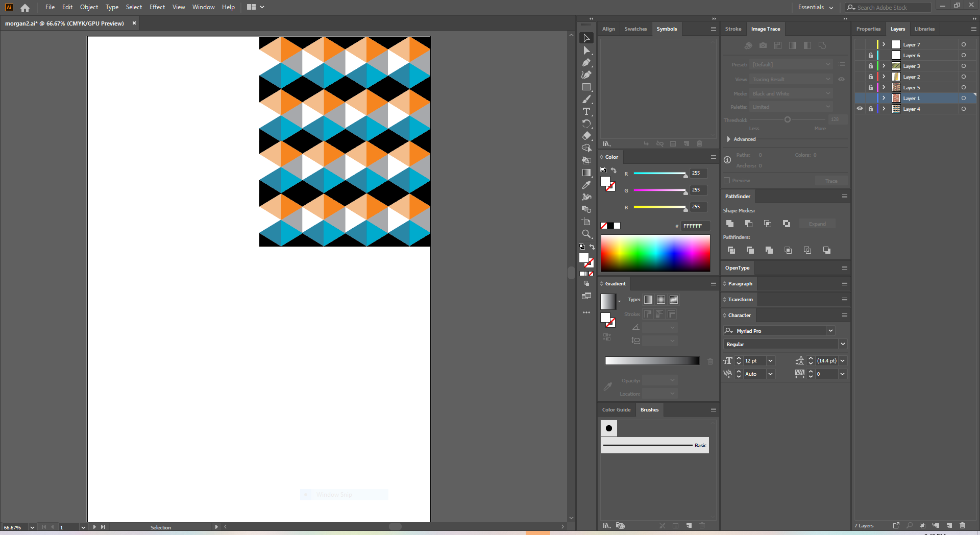The height and width of the screenshot is (535, 980).
Task: Select the Pen tool
Action: click(x=586, y=63)
